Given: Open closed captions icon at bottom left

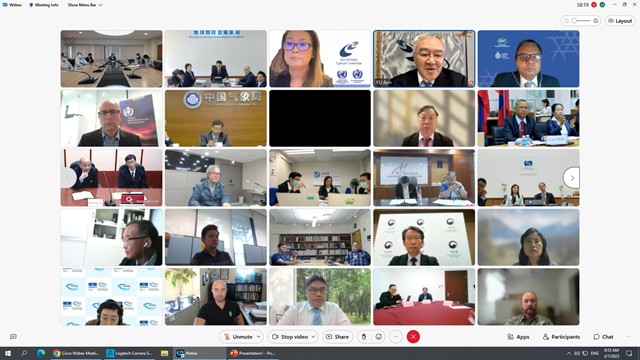Looking at the screenshot, I should (x=13, y=337).
